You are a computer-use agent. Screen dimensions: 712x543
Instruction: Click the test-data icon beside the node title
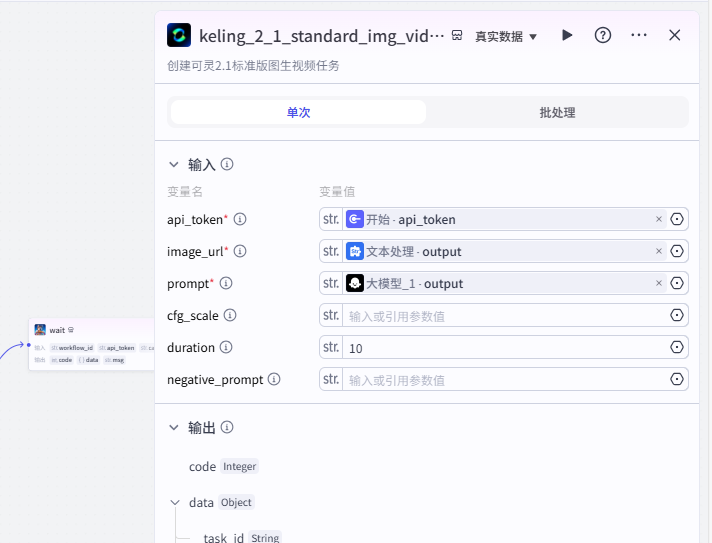[x=457, y=35]
